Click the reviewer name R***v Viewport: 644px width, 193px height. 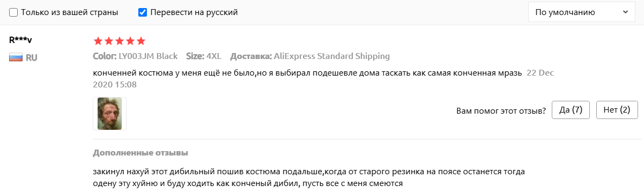pos(21,40)
